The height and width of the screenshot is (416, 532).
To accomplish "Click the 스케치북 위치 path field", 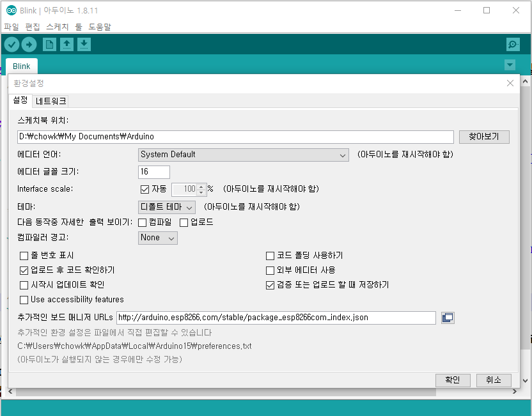I will pyautogui.click(x=235, y=137).
